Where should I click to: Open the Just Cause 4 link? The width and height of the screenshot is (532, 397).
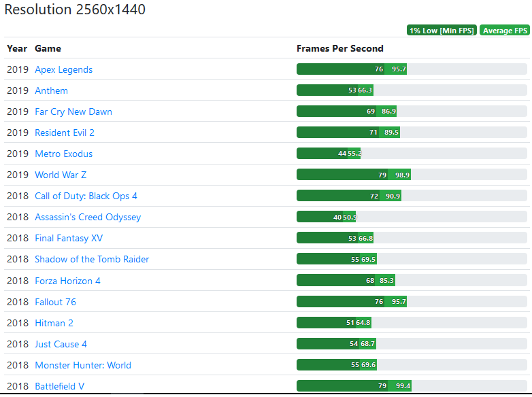(61, 344)
